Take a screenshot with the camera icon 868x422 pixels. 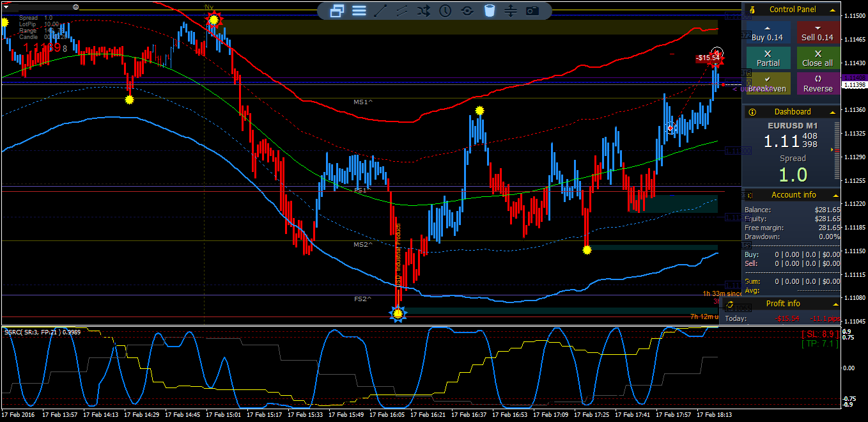pyautogui.click(x=532, y=10)
